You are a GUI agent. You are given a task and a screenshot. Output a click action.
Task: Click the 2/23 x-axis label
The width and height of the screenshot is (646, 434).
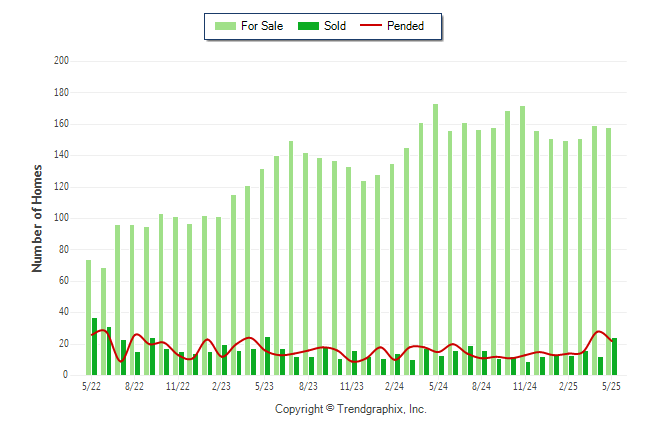click(x=221, y=386)
